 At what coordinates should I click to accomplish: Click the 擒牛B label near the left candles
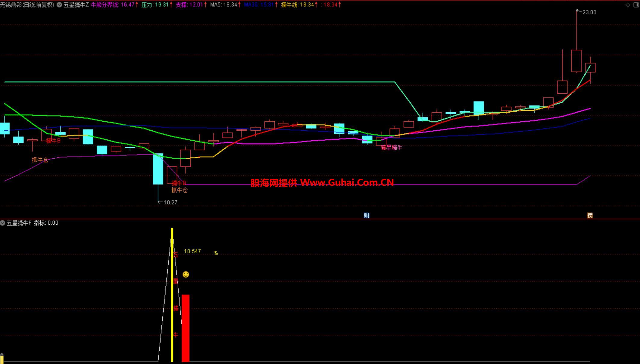pos(53,141)
